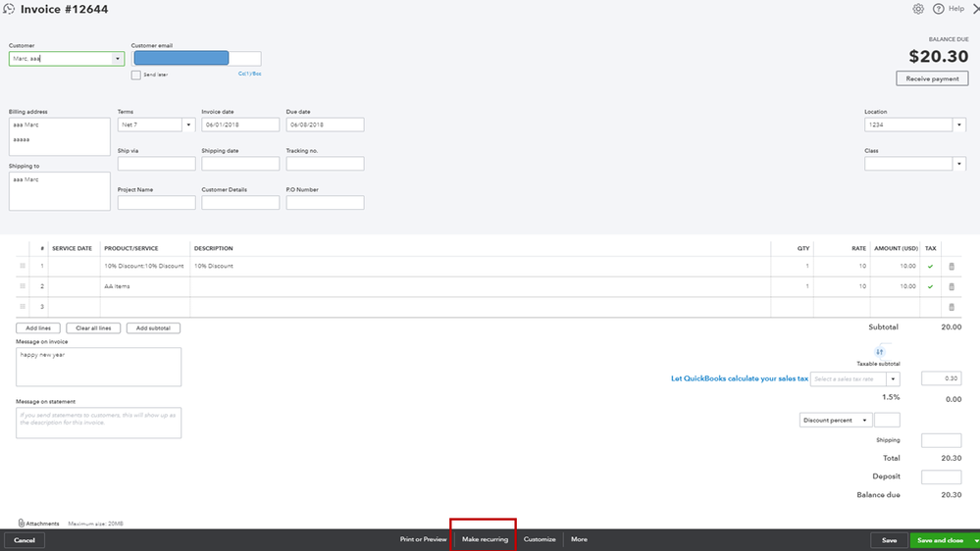This screenshot has height=551, width=980.
Task: Click the Customer Details field
Action: [x=240, y=202]
